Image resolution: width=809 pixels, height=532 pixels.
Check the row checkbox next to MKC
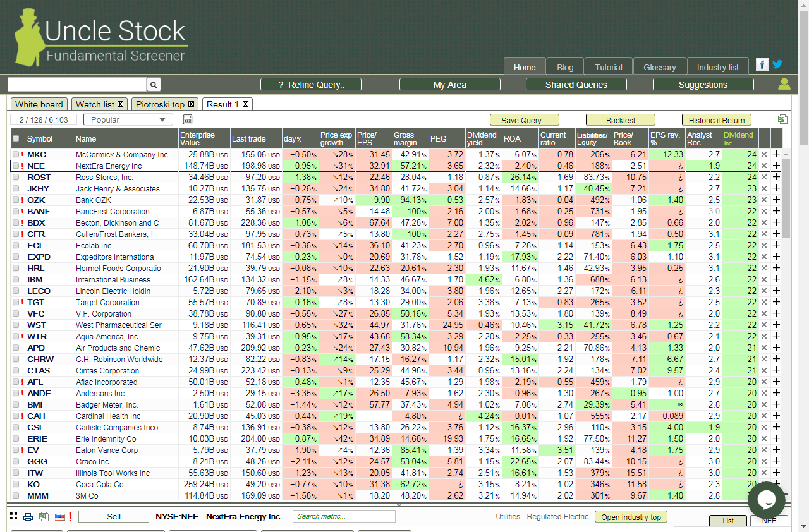point(16,154)
